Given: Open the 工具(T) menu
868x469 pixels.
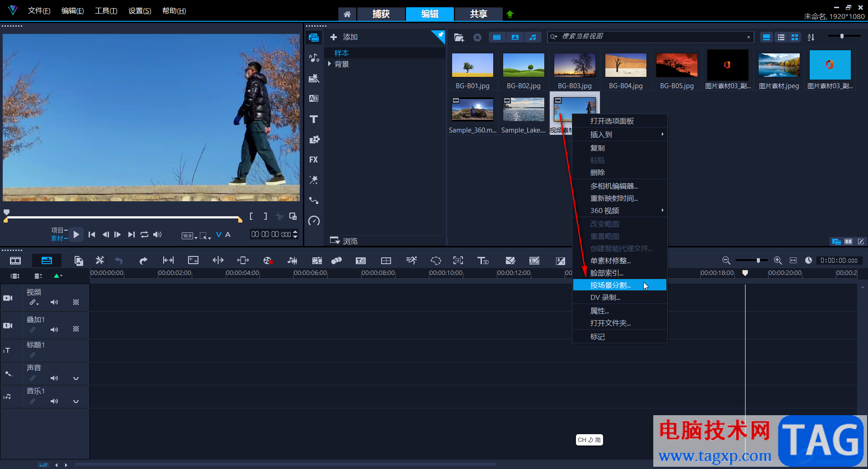Looking at the screenshot, I should 106,11.
